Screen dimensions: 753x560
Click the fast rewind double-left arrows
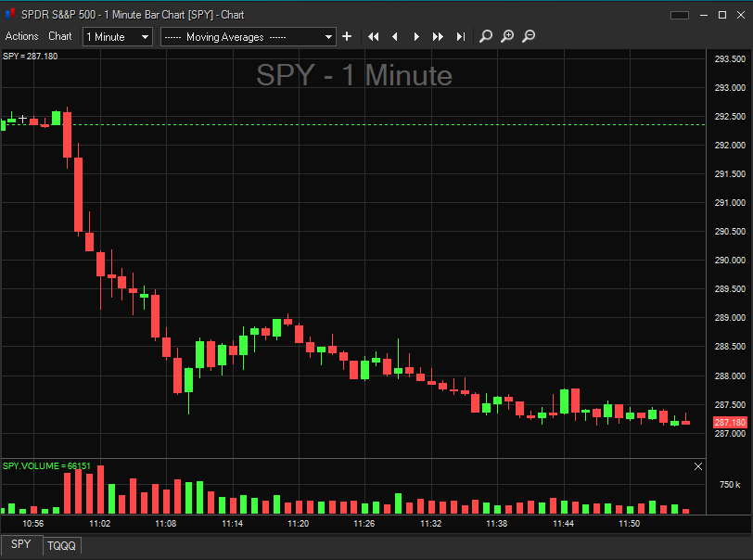coord(374,37)
